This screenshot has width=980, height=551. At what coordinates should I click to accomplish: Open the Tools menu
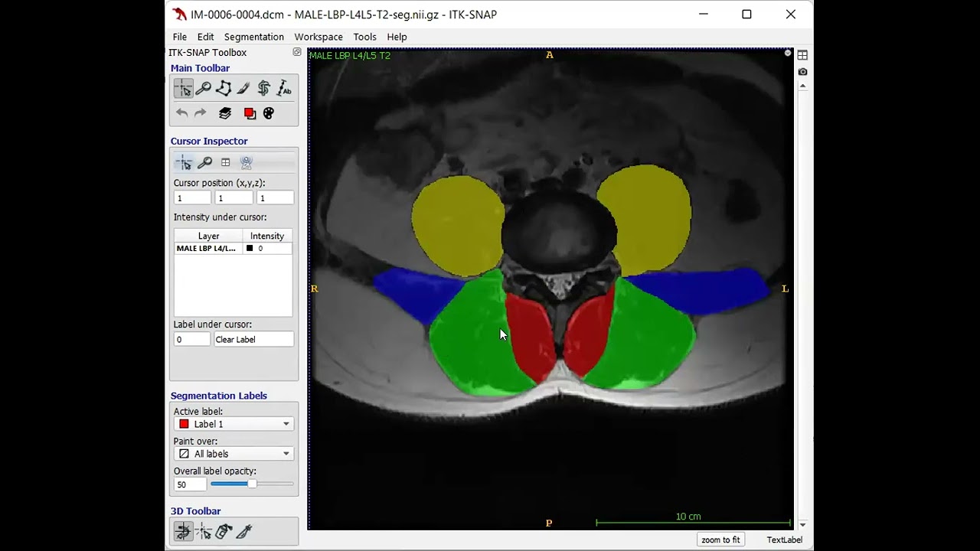[364, 37]
